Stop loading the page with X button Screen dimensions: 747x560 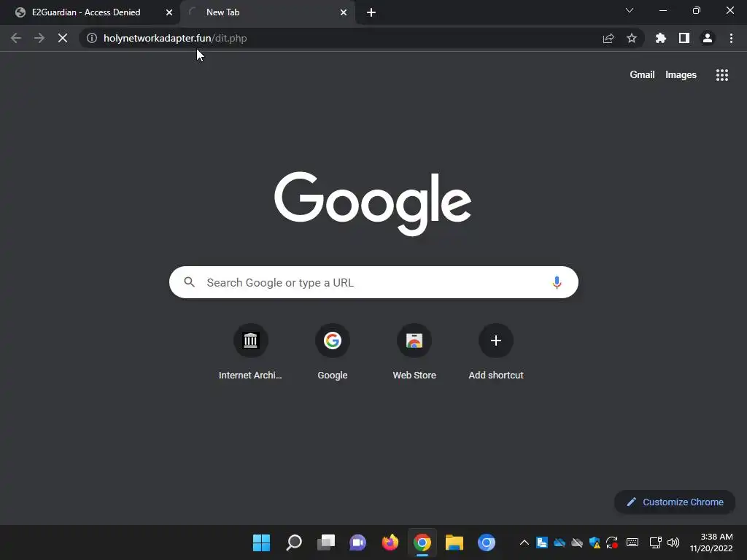point(63,38)
